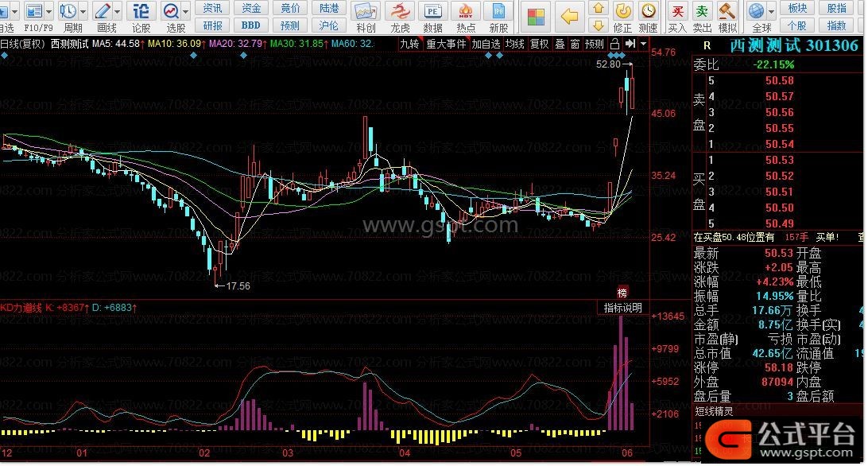
Task: Click the four-color grid layout icon
Action: pos(536,17)
